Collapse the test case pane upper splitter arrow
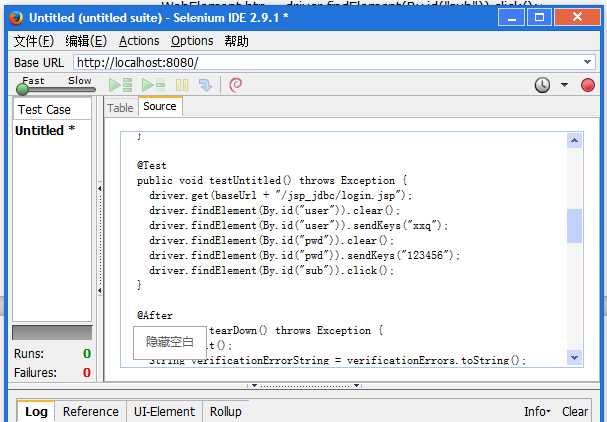This screenshot has width=607, height=422. (100, 189)
